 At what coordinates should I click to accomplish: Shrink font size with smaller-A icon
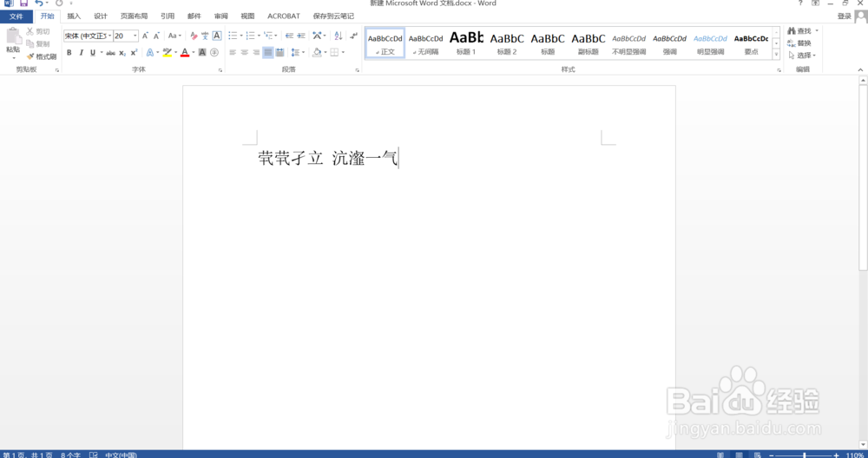coord(156,36)
